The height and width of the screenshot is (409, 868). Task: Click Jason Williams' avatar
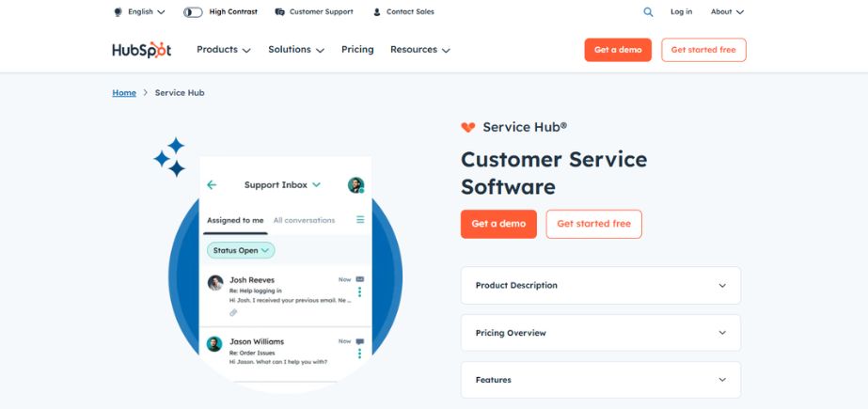[214, 344]
